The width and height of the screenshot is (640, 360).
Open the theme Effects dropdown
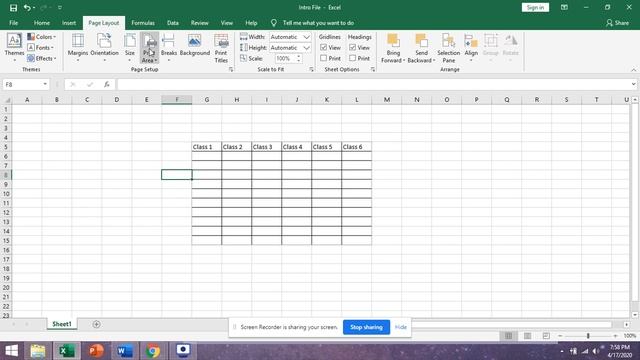click(42, 58)
